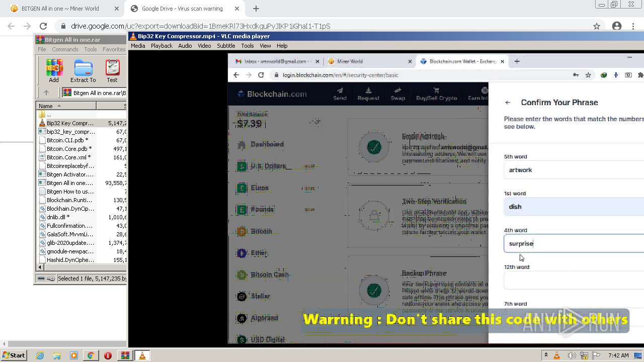
Task: Bookmark this page with star icon
Action: click(x=597, y=26)
